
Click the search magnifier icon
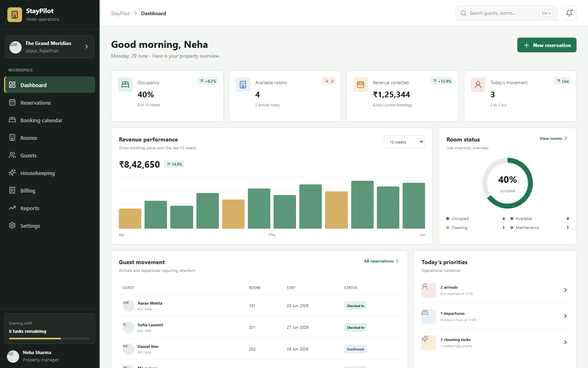(463, 13)
